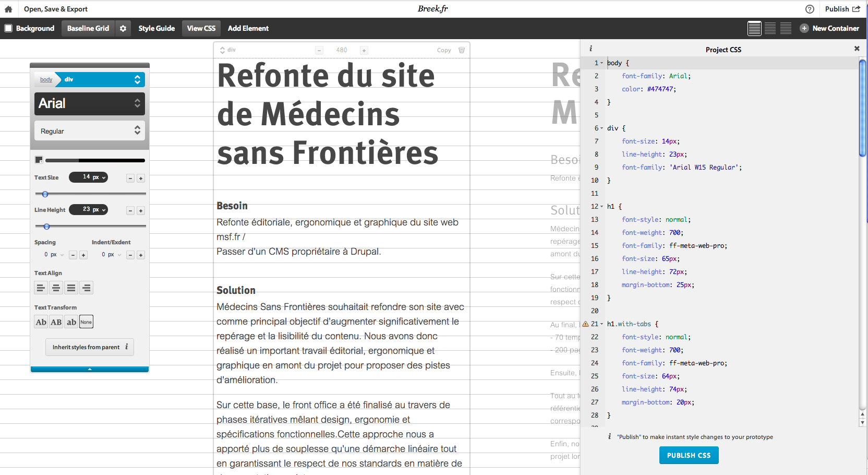Collapse the h1 CSS rule on line 12

[601, 206]
